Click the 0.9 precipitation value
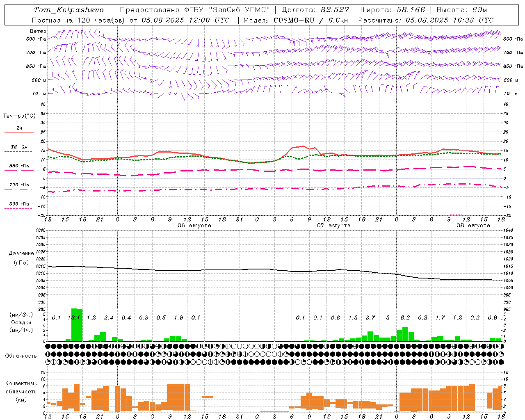525x420 pixels. pos(493,318)
